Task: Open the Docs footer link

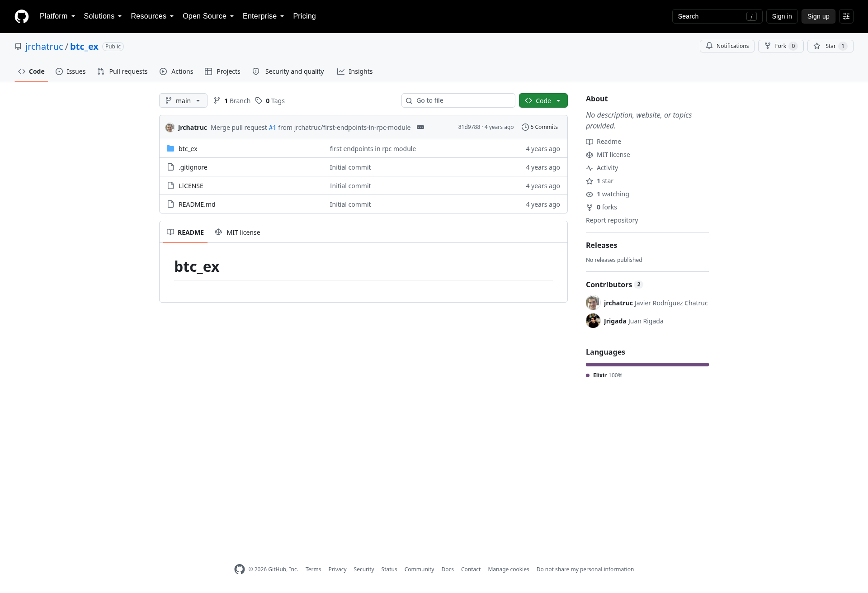Action: click(448, 569)
